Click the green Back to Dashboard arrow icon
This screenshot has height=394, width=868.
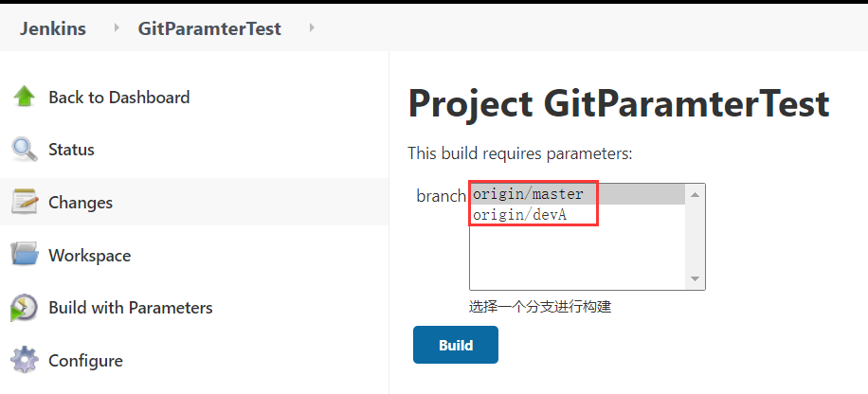(24, 97)
